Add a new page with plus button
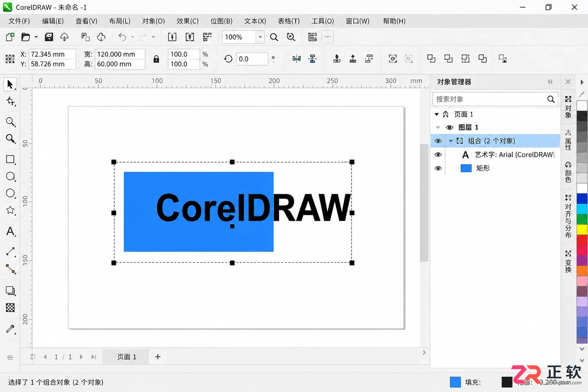 point(158,357)
